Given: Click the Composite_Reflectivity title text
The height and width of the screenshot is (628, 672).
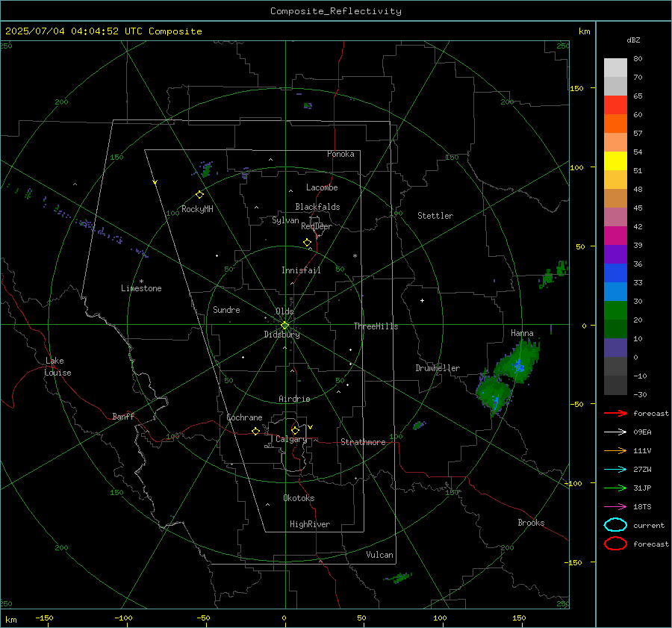Looking at the screenshot, I should coord(336,11).
